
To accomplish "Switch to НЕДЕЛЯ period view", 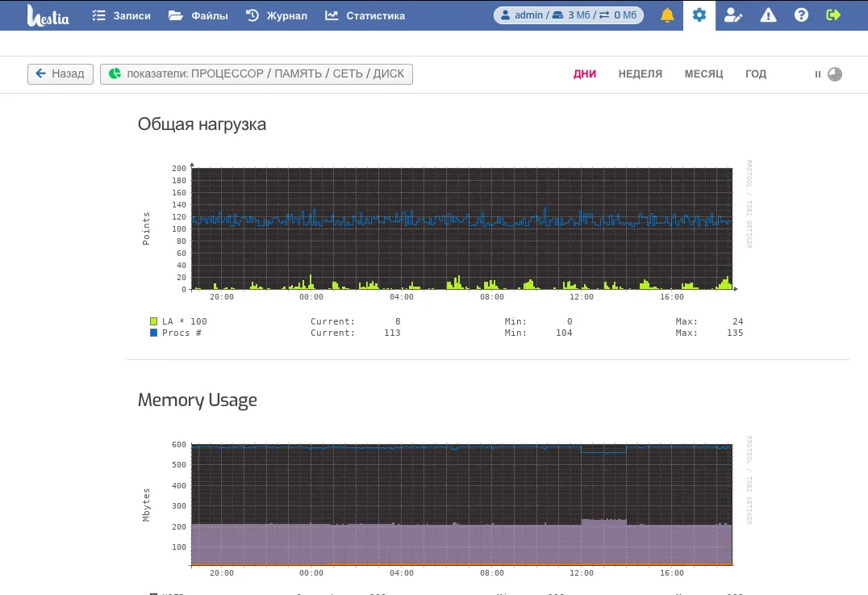I will click(641, 74).
